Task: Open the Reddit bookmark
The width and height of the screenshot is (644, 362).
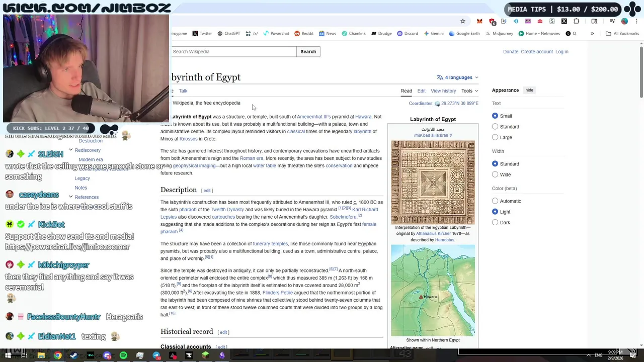Action: [304, 34]
